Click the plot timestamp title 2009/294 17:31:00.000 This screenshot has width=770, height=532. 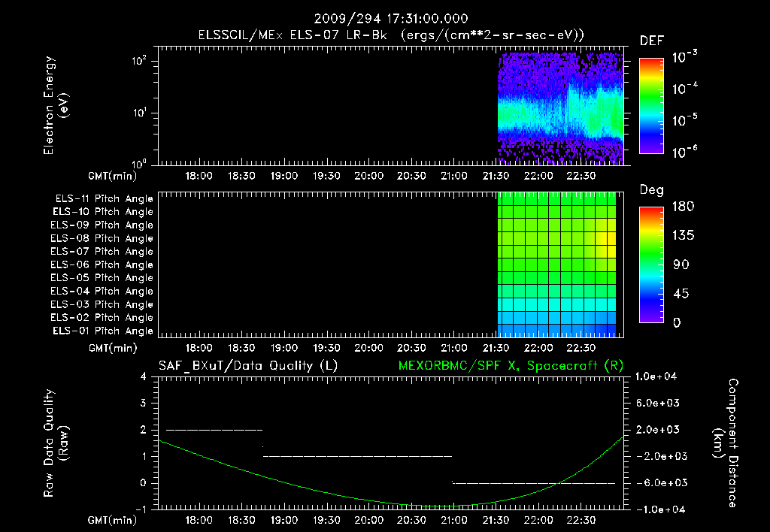(x=391, y=19)
